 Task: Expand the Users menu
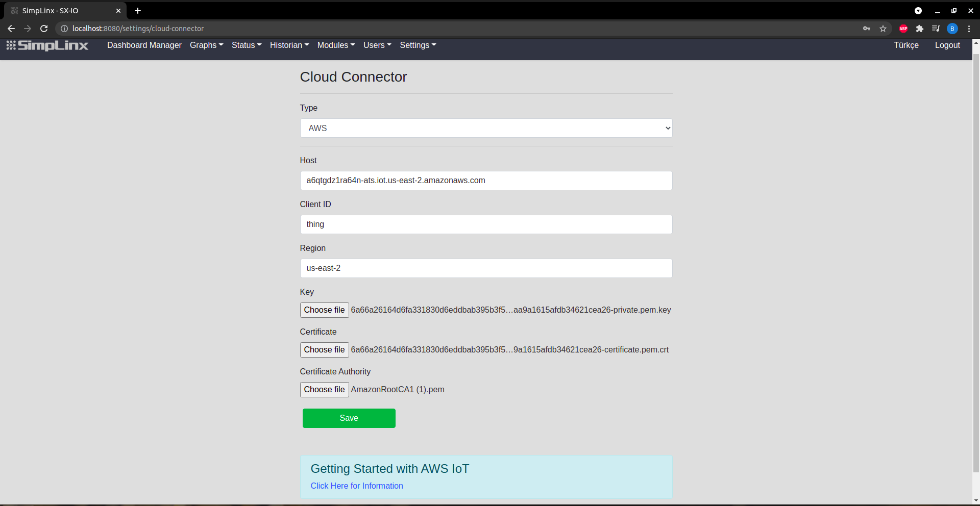pyautogui.click(x=377, y=45)
